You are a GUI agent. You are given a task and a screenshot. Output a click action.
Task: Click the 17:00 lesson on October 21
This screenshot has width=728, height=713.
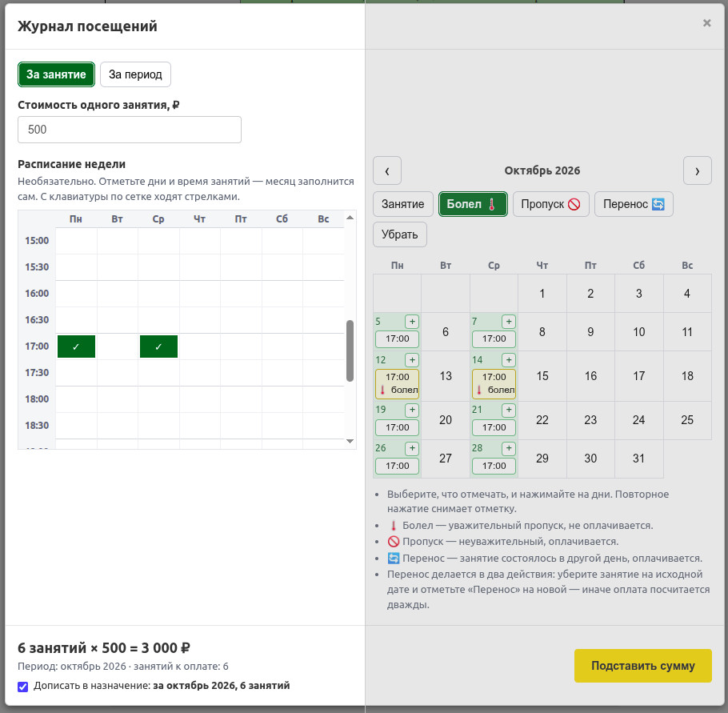coord(494,427)
